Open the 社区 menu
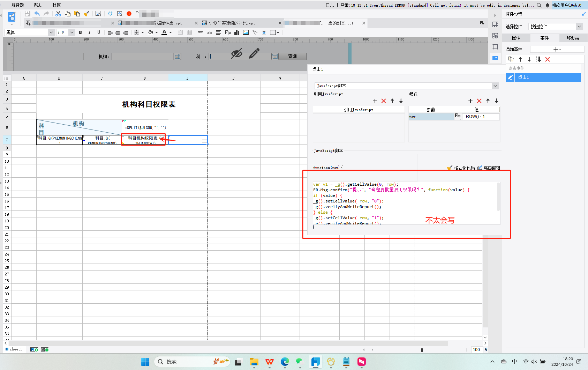This screenshot has height=370, width=588. point(57,5)
